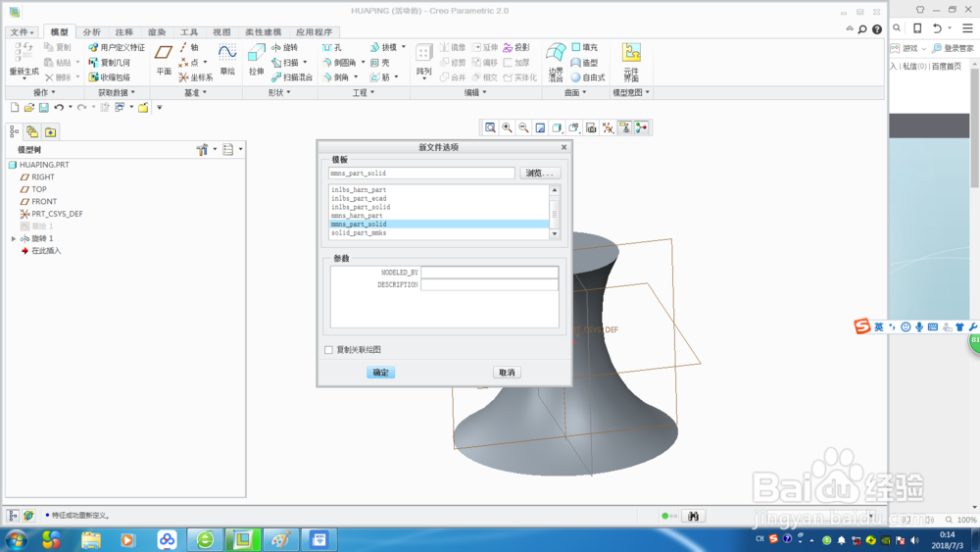Image resolution: width=980 pixels, height=552 pixels.
Task: Open the 文件 menu
Action: 22,32
